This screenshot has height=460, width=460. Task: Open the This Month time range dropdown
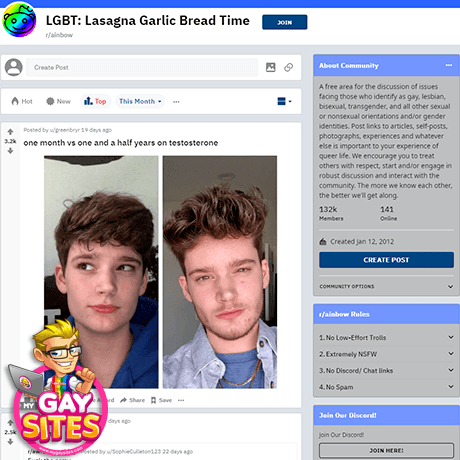coord(140,101)
